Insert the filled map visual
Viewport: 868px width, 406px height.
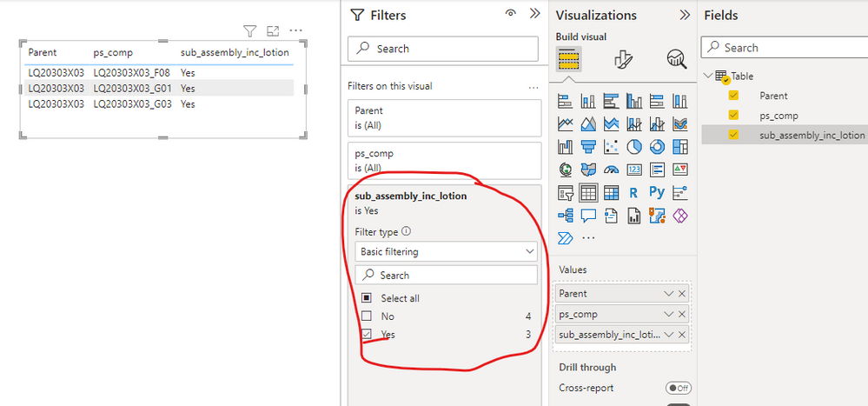pyautogui.click(x=588, y=170)
